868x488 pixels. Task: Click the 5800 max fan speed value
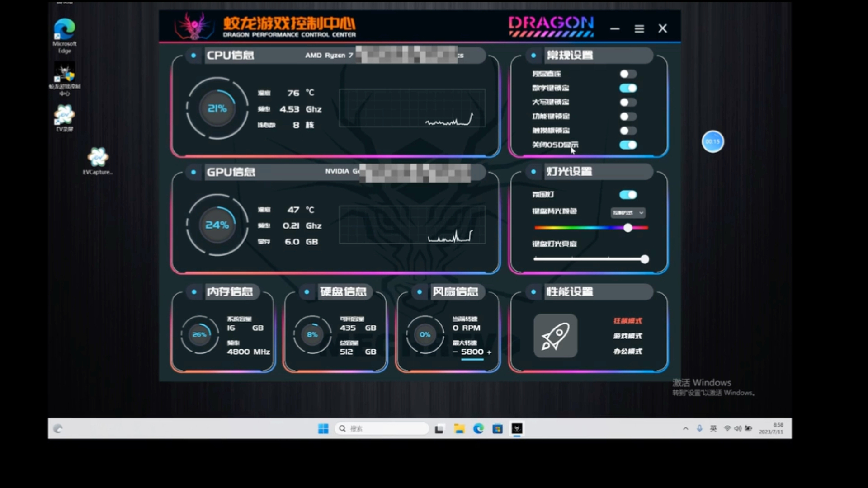472,352
